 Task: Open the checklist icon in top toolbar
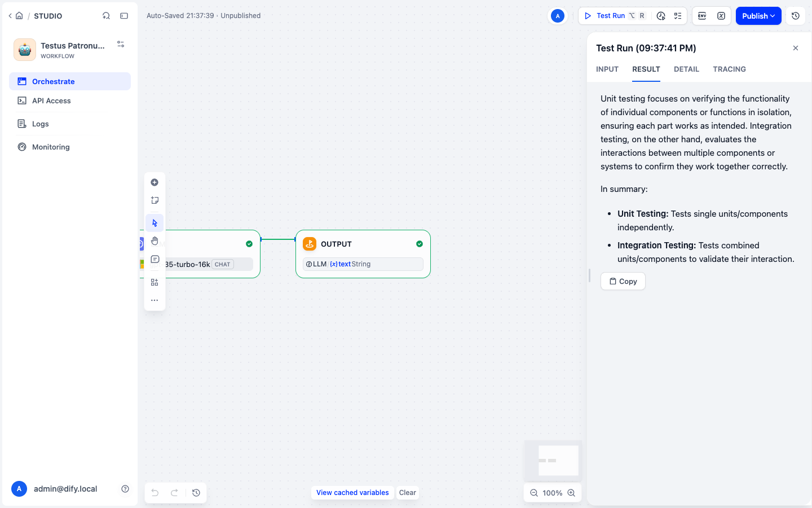(x=678, y=16)
